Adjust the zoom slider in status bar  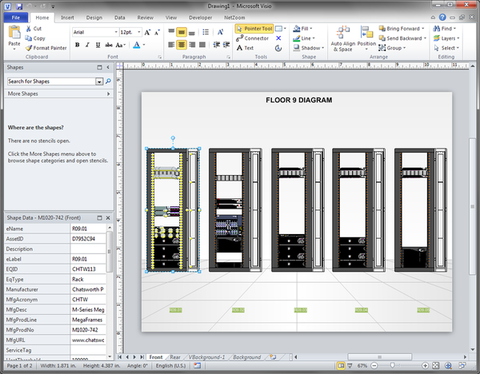click(393, 366)
